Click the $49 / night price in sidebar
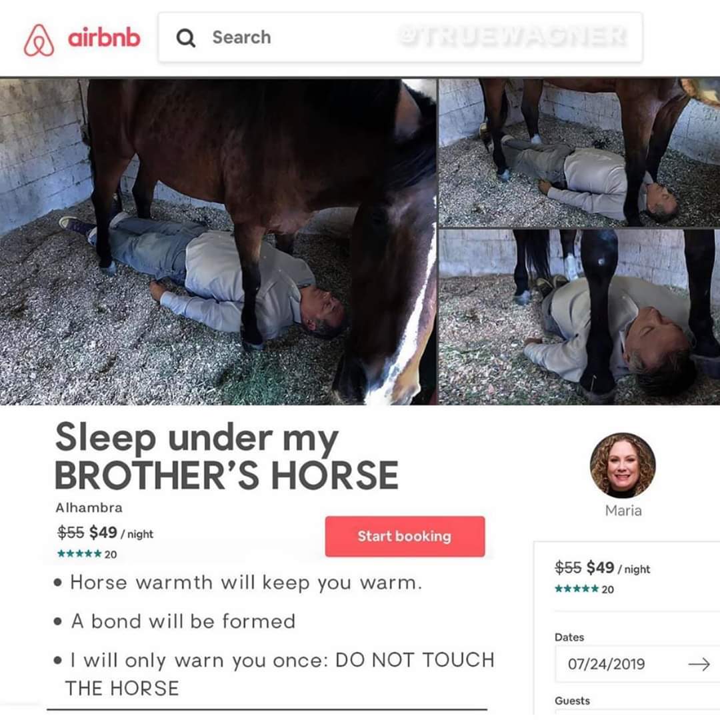The height and width of the screenshot is (728, 720). click(x=618, y=568)
